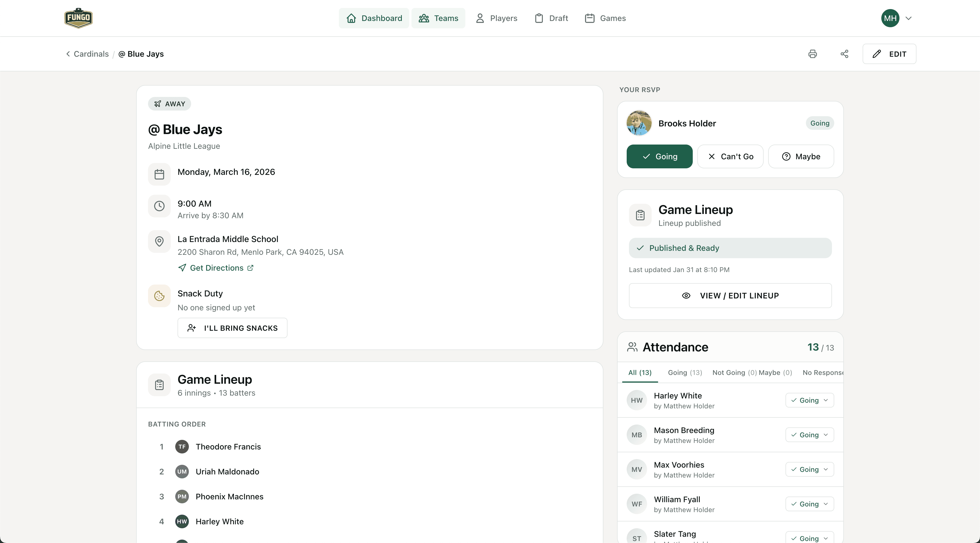Set your RSVP to Can't Go
This screenshot has width=980, height=543.
[730, 156]
